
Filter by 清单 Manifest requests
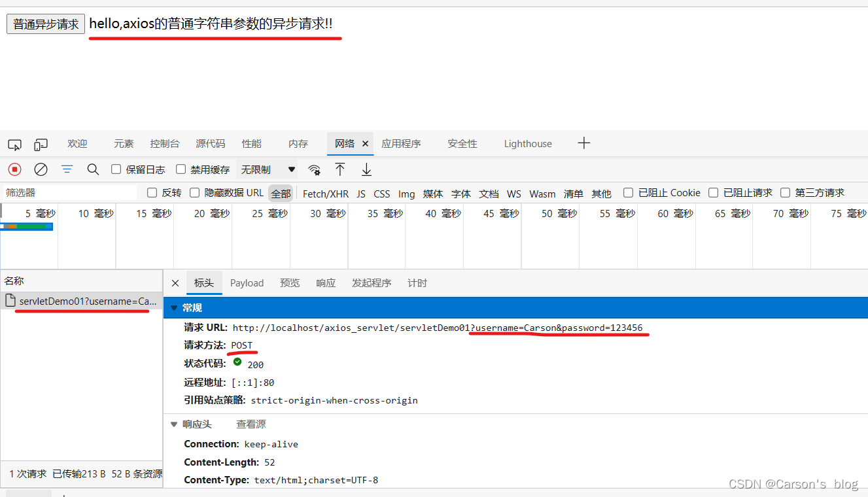click(574, 194)
